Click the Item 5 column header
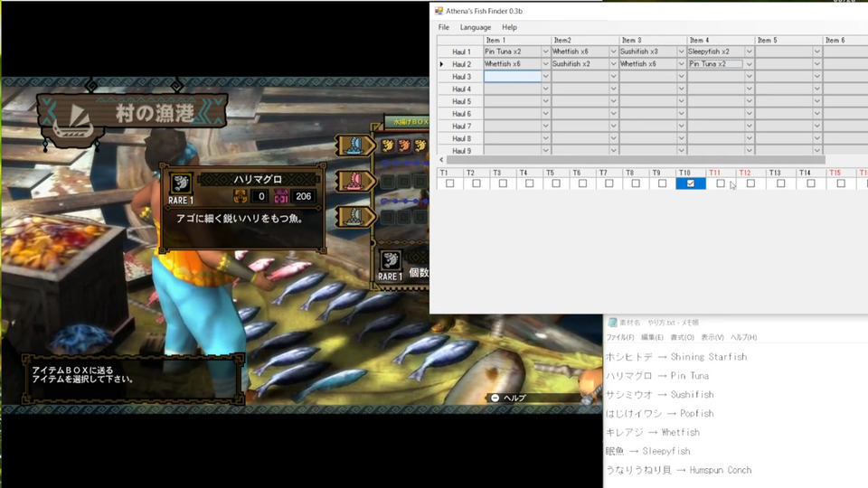This screenshot has height=488, width=868. (x=788, y=40)
